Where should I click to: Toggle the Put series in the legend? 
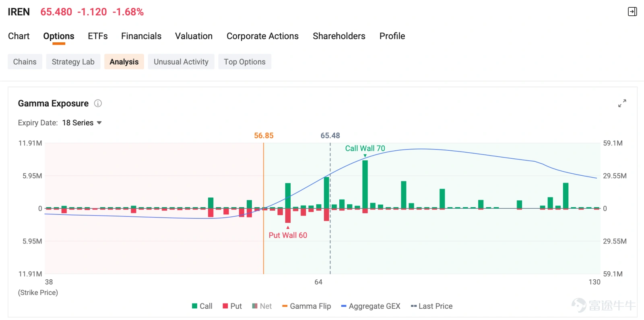pos(232,306)
